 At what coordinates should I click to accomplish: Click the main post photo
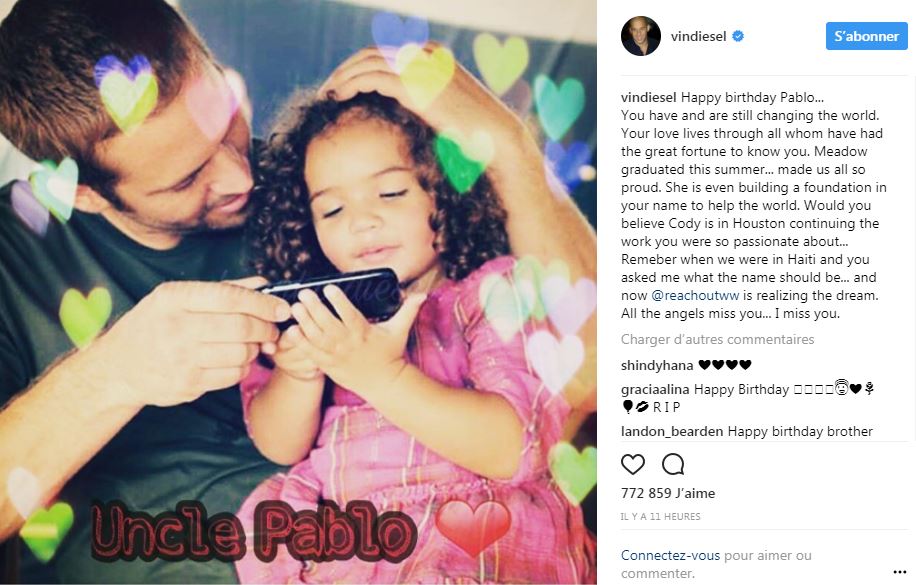(298, 292)
